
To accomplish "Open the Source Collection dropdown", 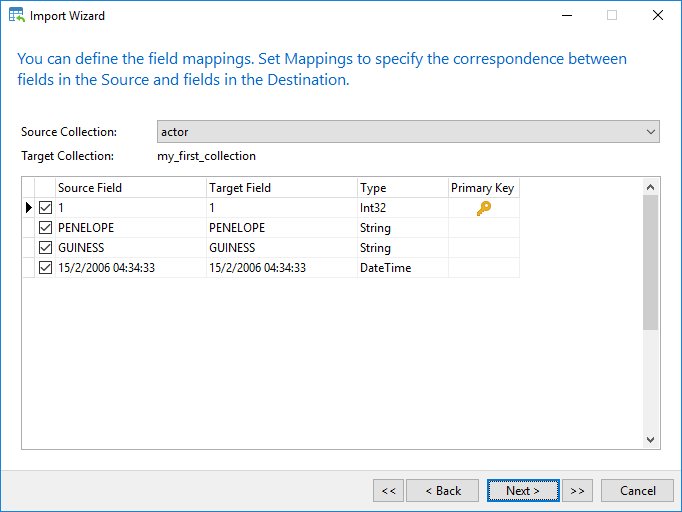I will pos(408,132).
